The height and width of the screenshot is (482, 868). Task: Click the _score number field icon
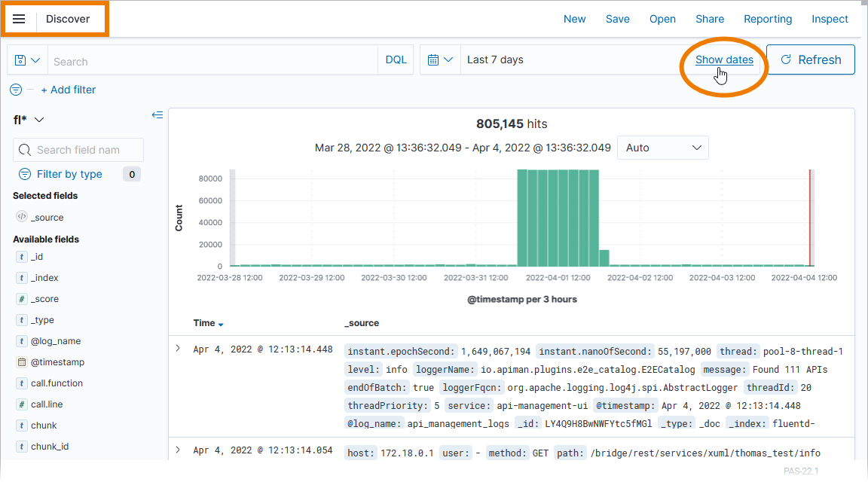(21, 299)
